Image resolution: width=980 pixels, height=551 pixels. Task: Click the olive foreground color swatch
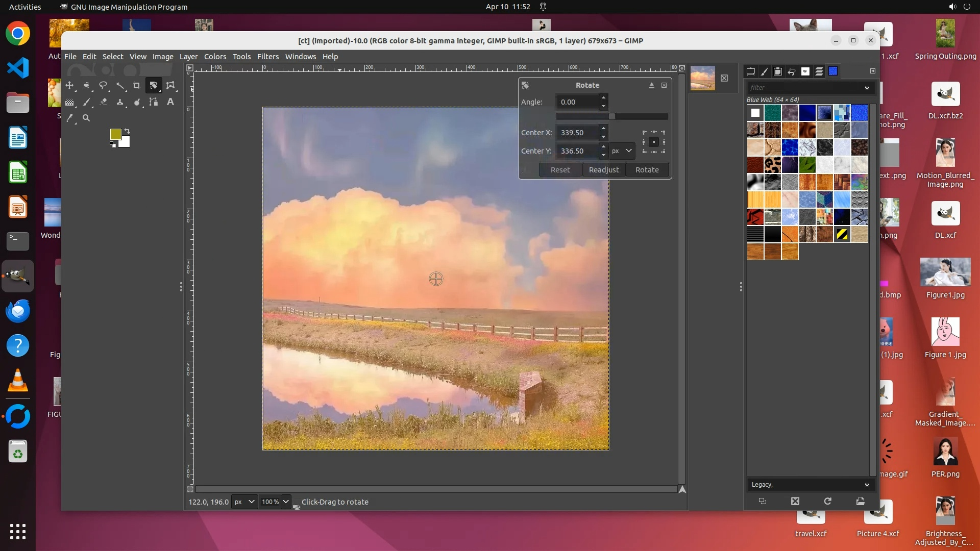point(115,134)
